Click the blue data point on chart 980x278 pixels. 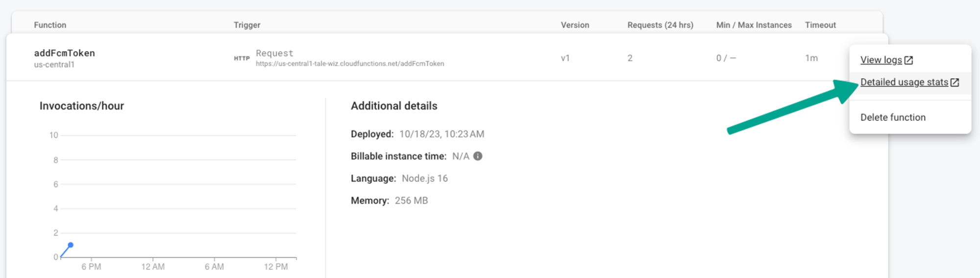[71, 245]
